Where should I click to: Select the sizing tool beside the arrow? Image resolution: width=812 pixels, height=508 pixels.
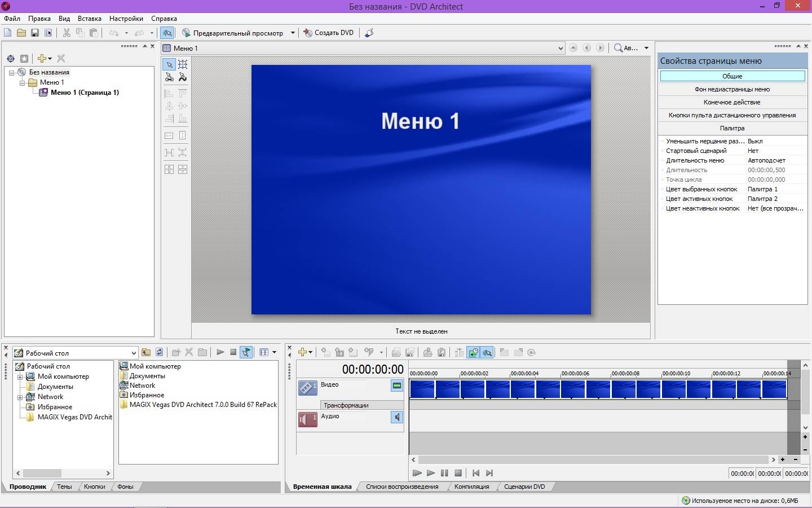[x=183, y=64]
